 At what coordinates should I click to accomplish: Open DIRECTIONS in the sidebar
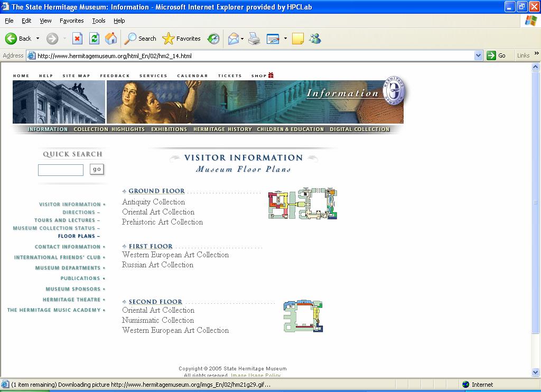tap(79, 212)
